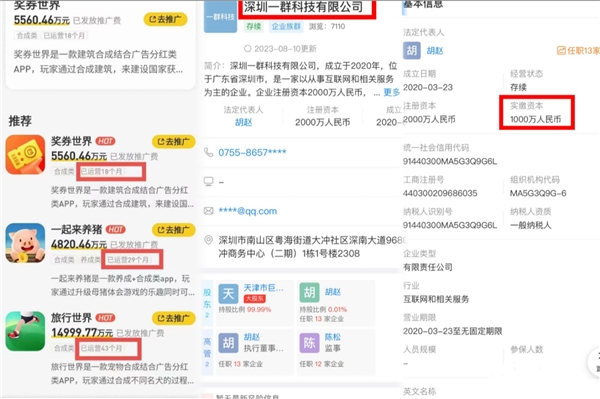Tap the phone icon beside 0755-8657****

click(209, 153)
